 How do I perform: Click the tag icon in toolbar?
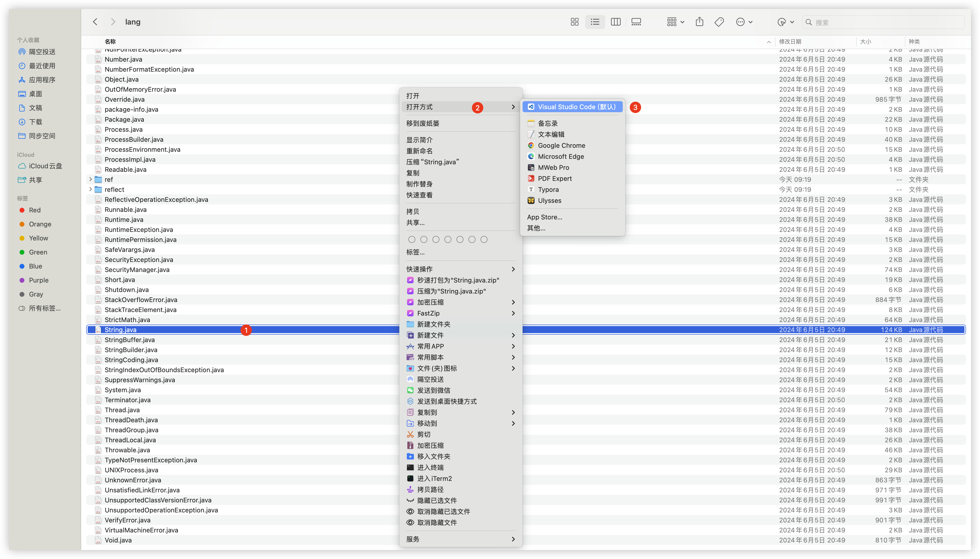(719, 22)
